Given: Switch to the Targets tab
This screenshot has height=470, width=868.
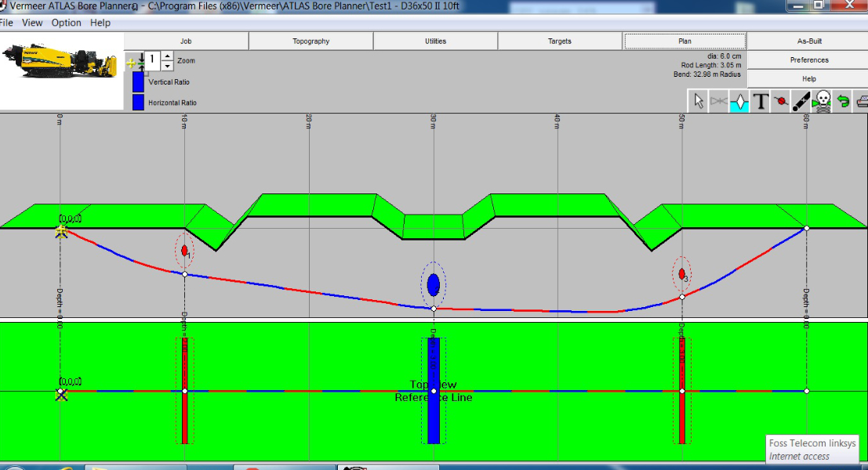Looking at the screenshot, I should point(560,41).
